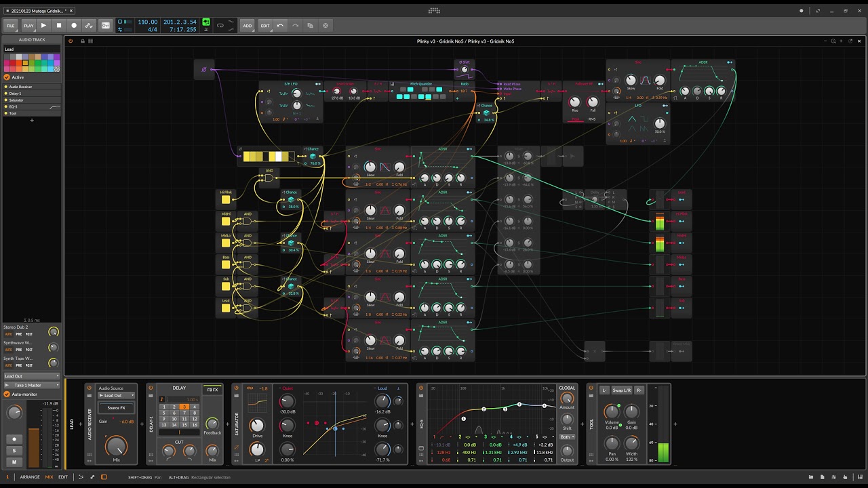Screen dimensions: 868x488
Task: Click the delete X icon in toolbar
Action: pyautogui.click(x=325, y=26)
